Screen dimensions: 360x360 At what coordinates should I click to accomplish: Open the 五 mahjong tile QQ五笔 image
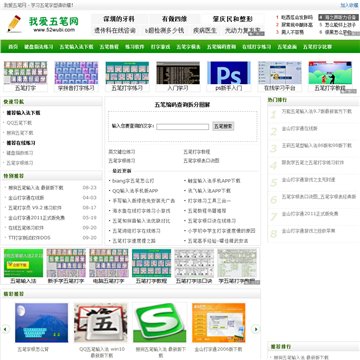coord(101,322)
